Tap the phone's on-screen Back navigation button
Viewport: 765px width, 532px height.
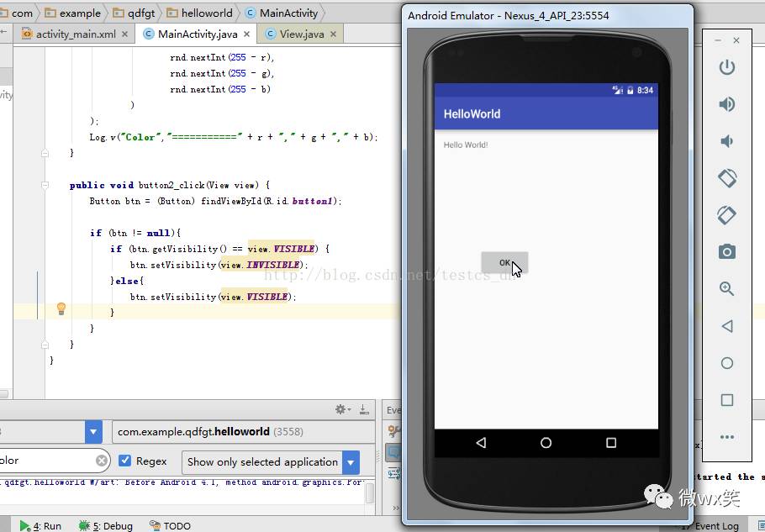pos(481,442)
